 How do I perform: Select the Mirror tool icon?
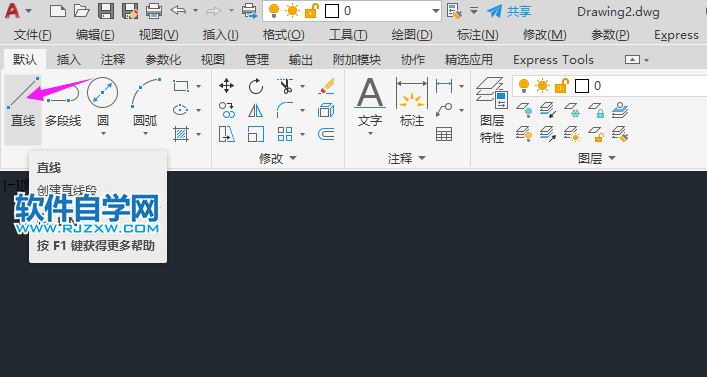pyautogui.click(x=256, y=110)
